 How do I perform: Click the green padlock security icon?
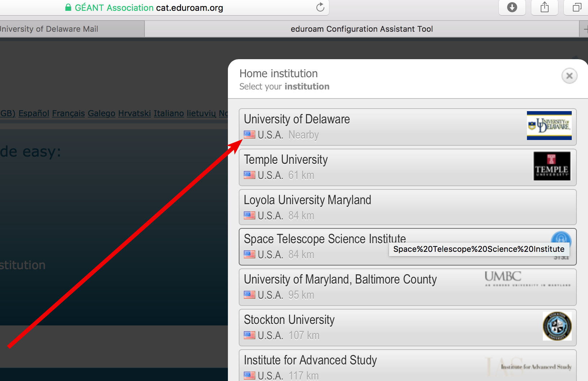tap(68, 7)
